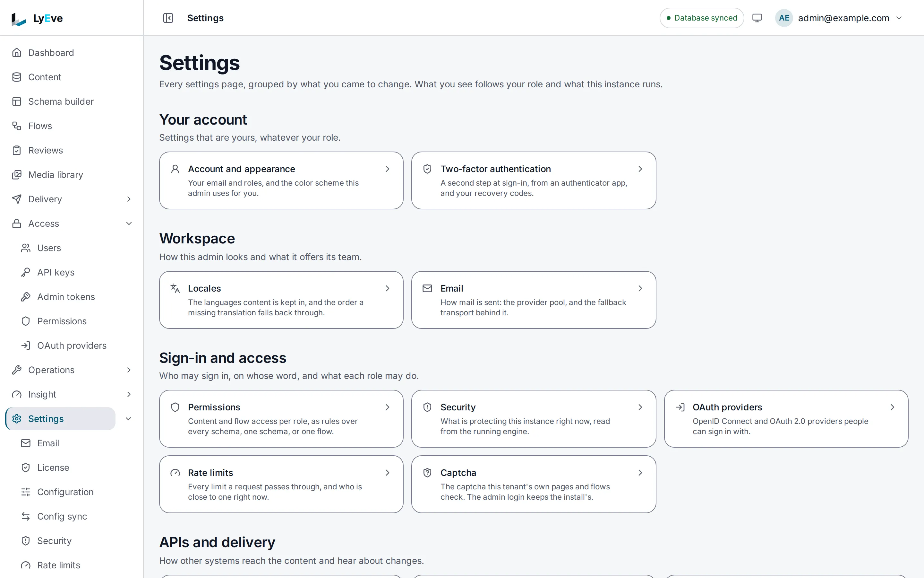The width and height of the screenshot is (924, 578).
Task: Open the Captcha settings card
Action: tap(534, 484)
